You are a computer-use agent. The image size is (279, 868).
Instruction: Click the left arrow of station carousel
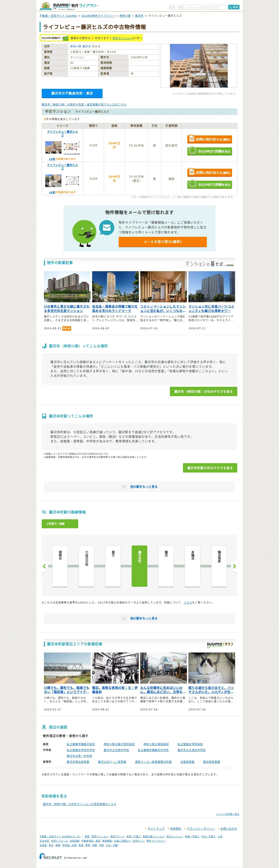44,566
